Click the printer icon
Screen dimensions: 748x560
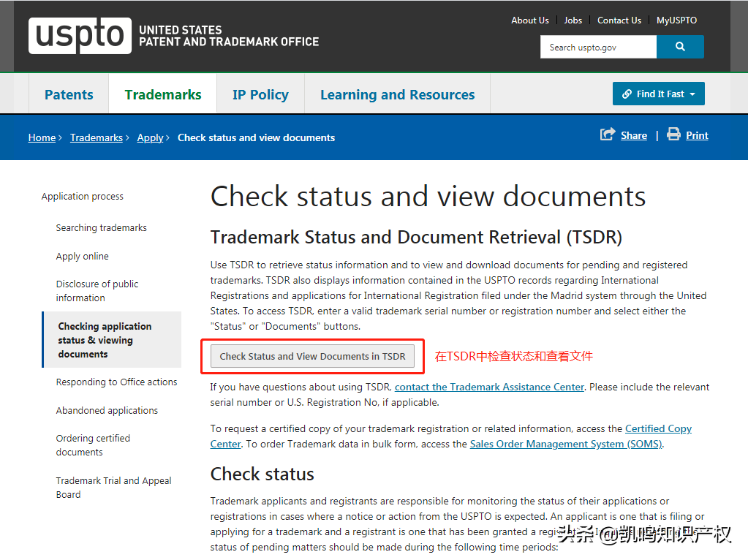coord(673,134)
